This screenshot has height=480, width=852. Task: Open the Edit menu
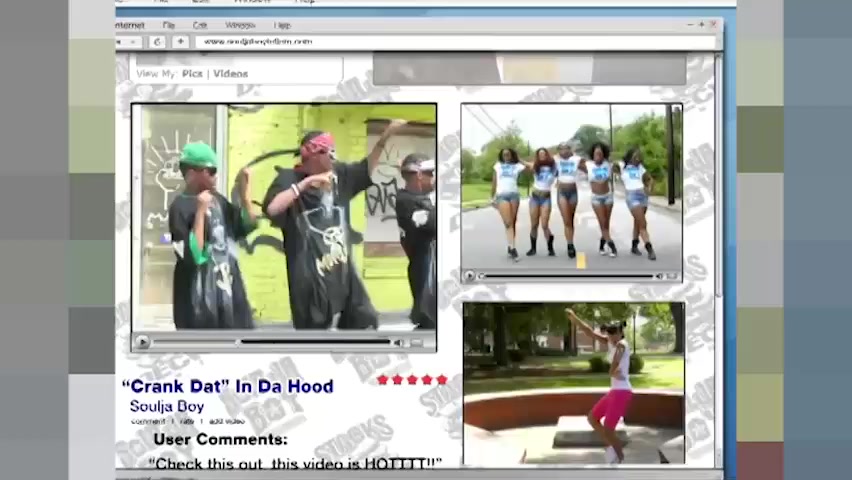(x=200, y=26)
